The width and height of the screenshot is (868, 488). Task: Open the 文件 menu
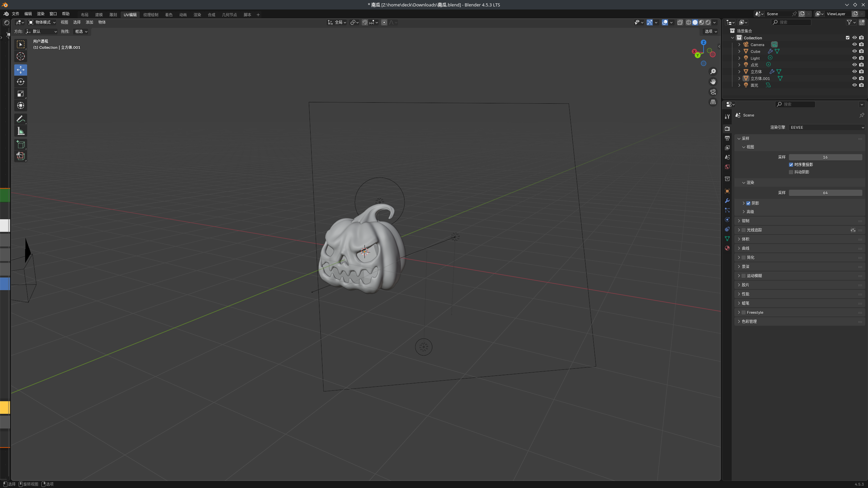pos(16,14)
